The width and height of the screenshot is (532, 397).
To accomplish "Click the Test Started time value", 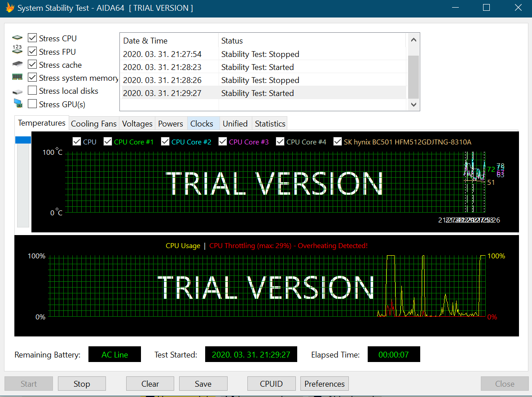I will point(251,354).
